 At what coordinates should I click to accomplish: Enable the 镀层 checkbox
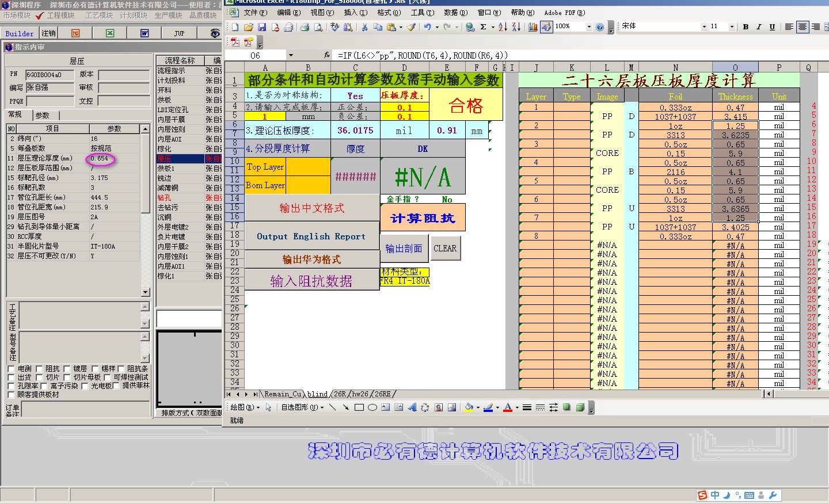(67, 369)
